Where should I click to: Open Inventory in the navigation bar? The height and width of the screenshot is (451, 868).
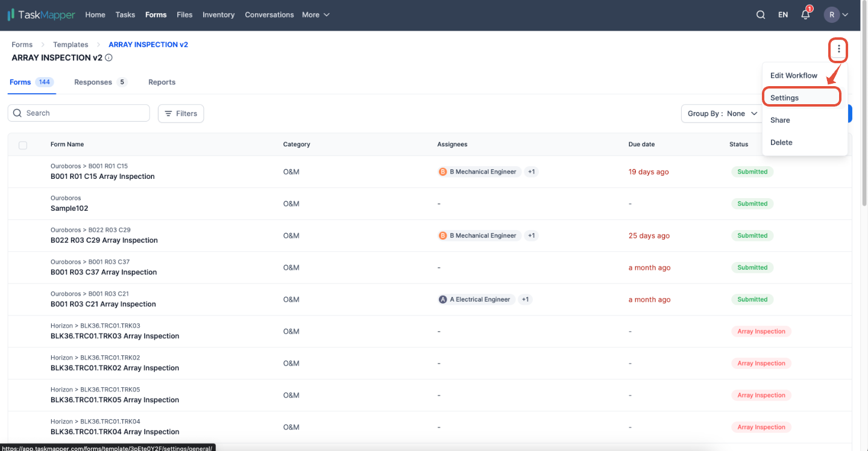[x=218, y=14]
